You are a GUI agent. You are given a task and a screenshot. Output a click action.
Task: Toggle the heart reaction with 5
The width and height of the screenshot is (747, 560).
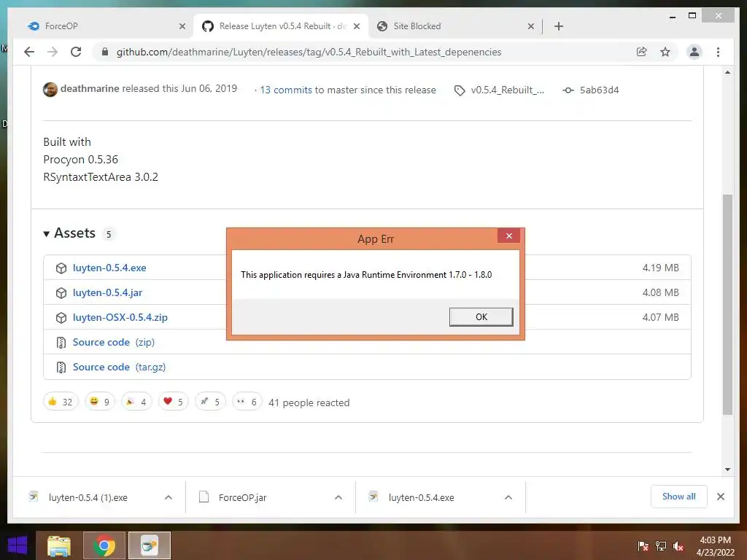(174, 402)
